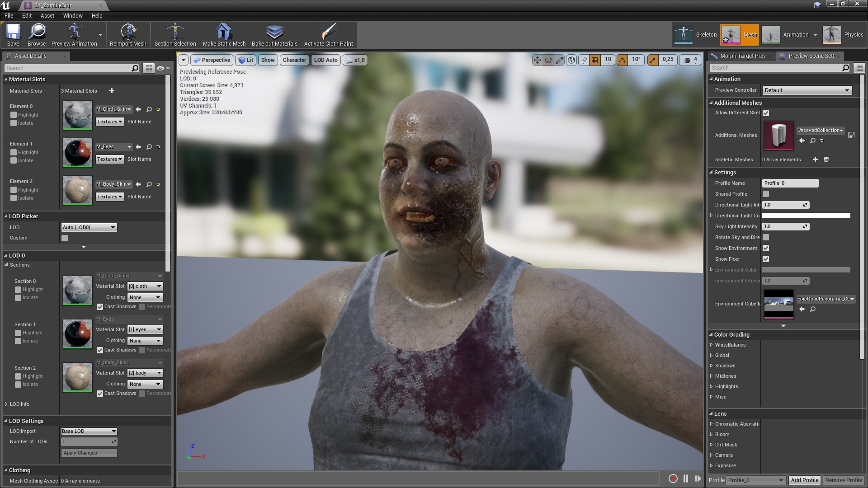Screen dimensions: 868x488
Task: Click the Directional Light Color swatch
Action: pyautogui.click(x=806, y=216)
